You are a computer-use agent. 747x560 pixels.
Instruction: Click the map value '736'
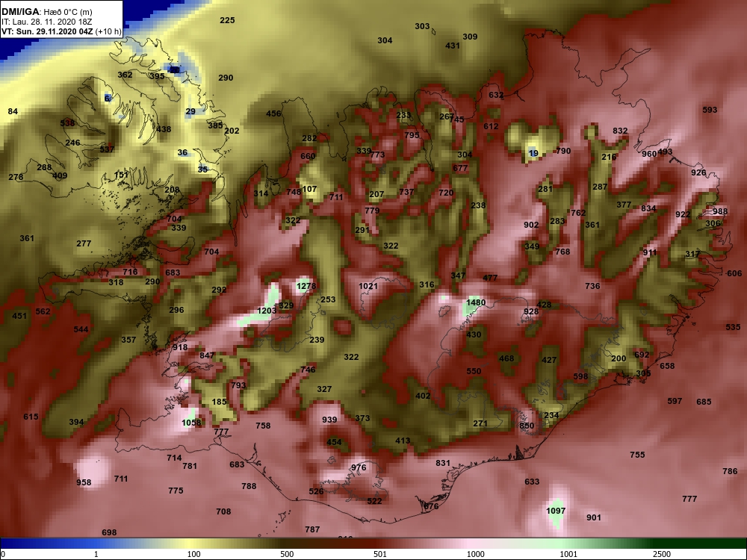pyautogui.click(x=592, y=286)
